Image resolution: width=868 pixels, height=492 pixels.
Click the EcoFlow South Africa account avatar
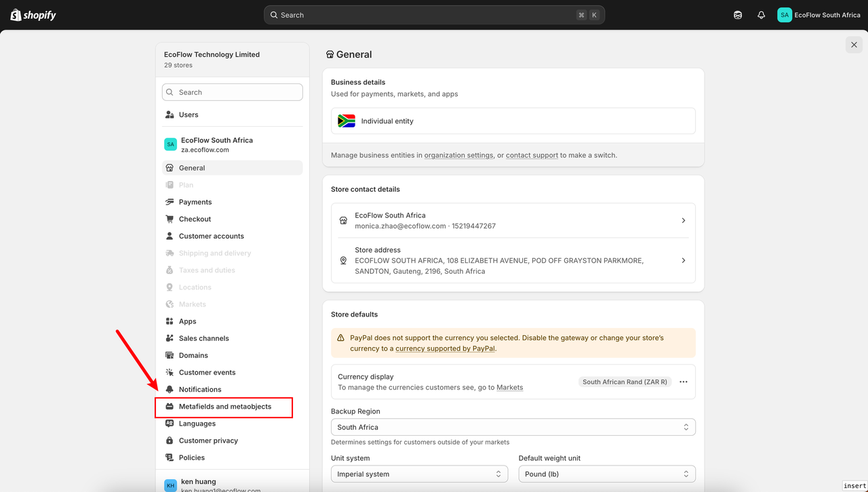coord(785,15)
